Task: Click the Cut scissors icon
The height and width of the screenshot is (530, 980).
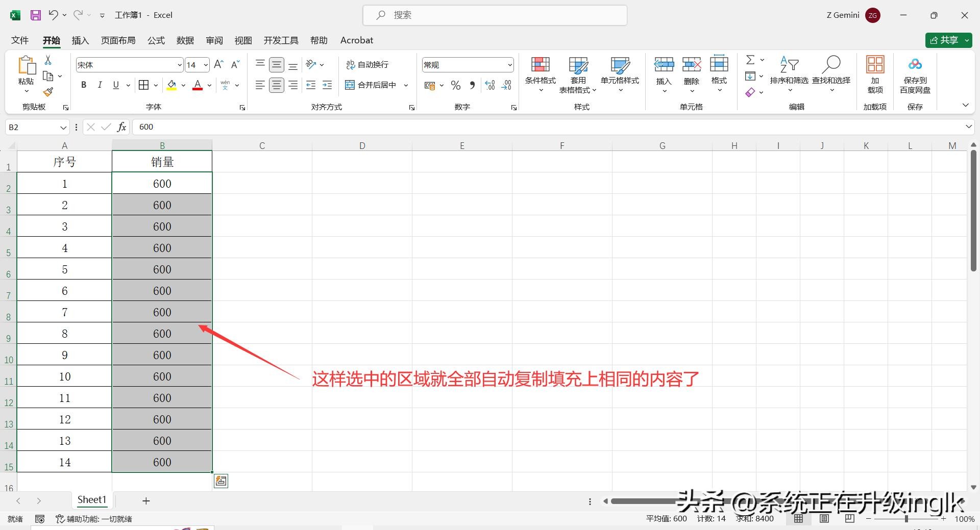Action: (x=48, y=60)
